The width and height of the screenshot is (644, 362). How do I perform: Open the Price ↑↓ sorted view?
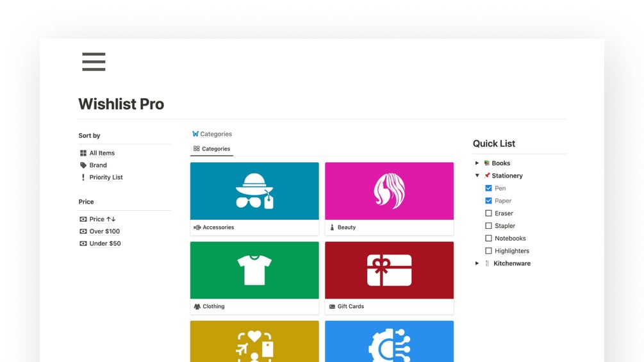(x=103, y=219)
